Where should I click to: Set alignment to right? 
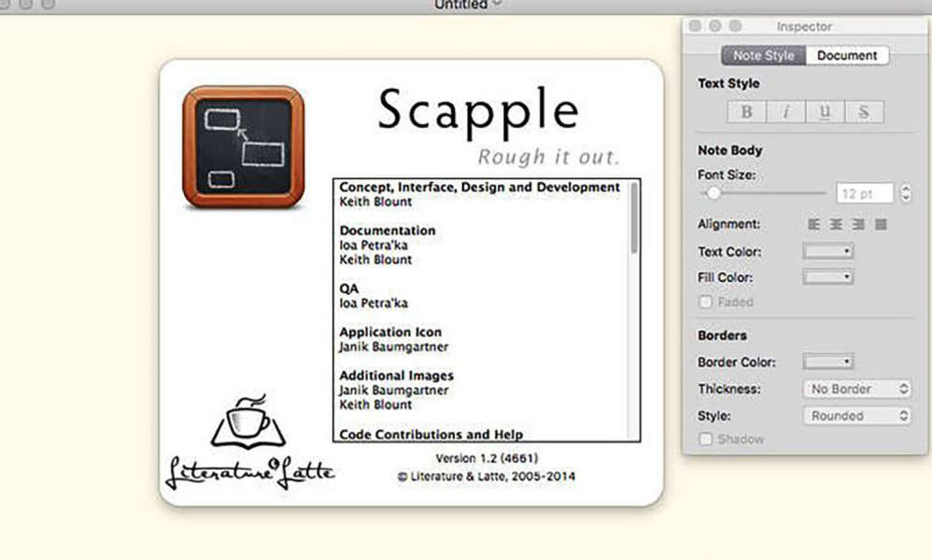point(858,224)
